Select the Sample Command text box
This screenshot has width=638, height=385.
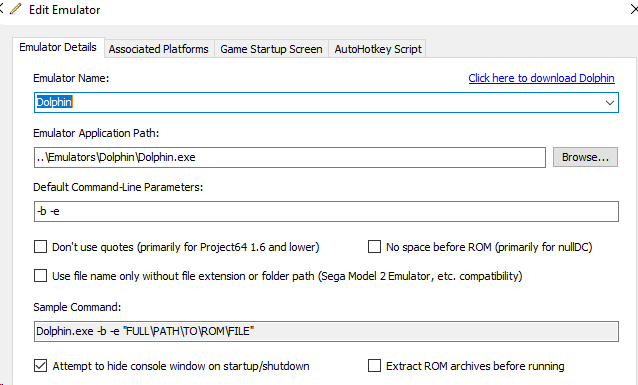click(x=326, y=331)
